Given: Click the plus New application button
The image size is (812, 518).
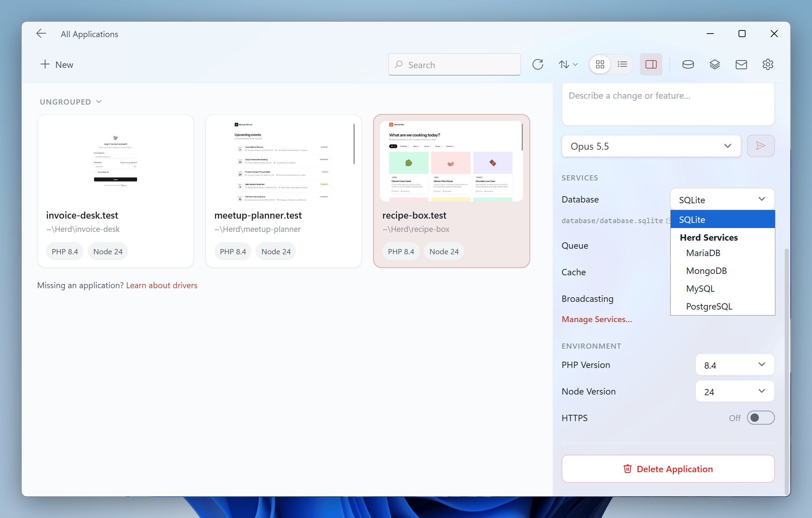Looking at the screenshot, I should pyautogui.click(x=57, y=65).
